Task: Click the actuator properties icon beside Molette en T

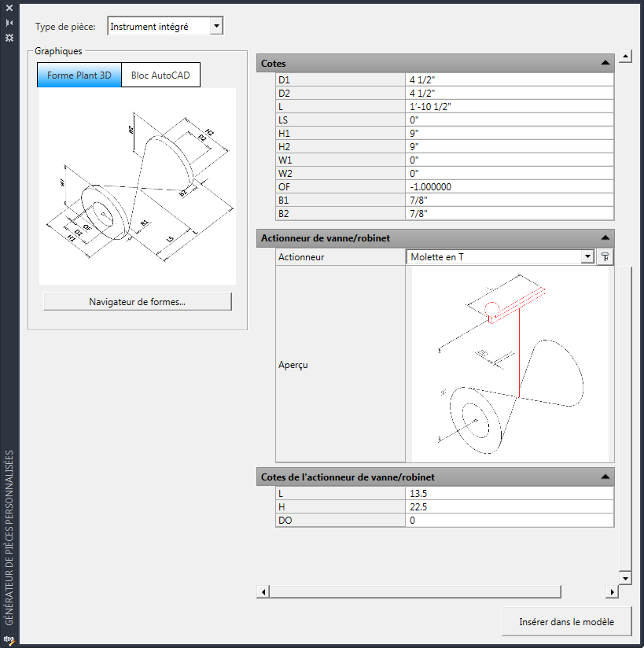Action: click(605, 256)
